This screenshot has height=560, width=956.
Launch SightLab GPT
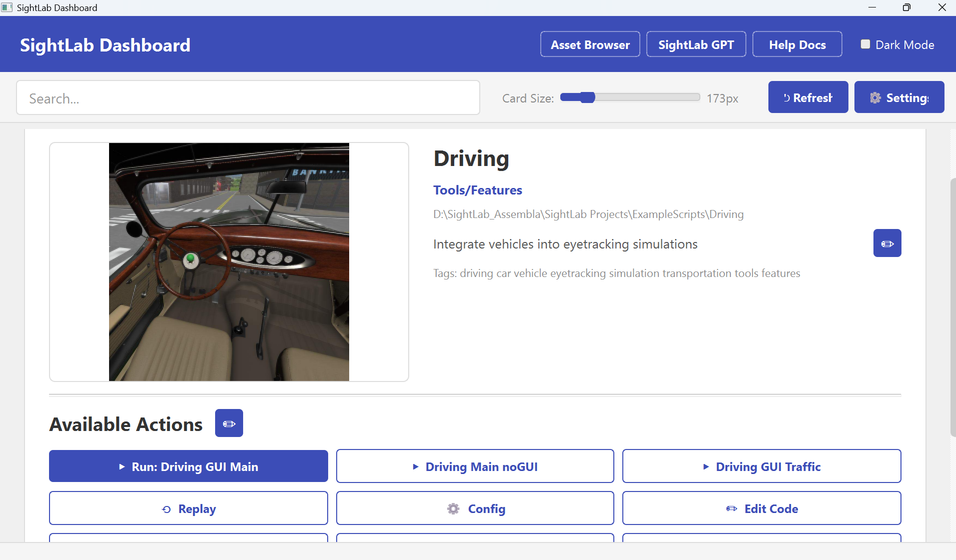696,44
